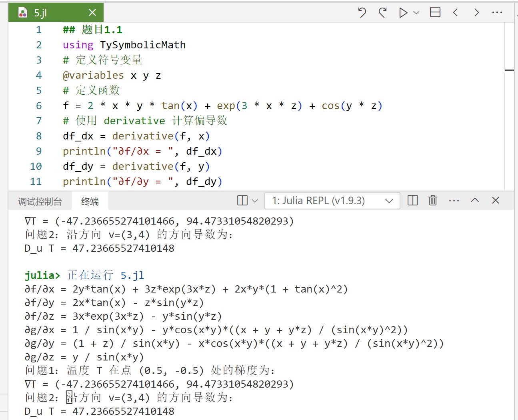Go back with left chevron in editor toolbar
Screen dimensions: 518x420
455,12
